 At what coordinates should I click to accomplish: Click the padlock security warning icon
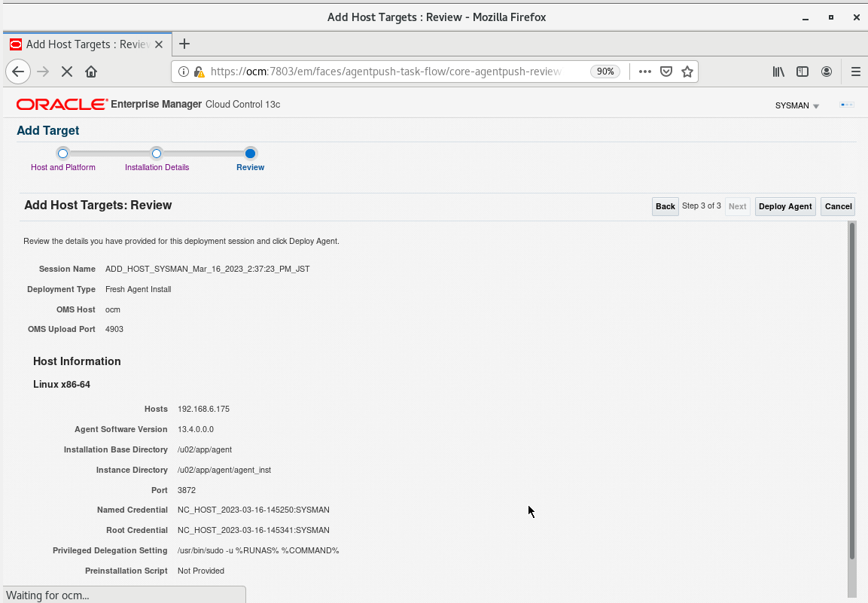click(x=199, y=72)
